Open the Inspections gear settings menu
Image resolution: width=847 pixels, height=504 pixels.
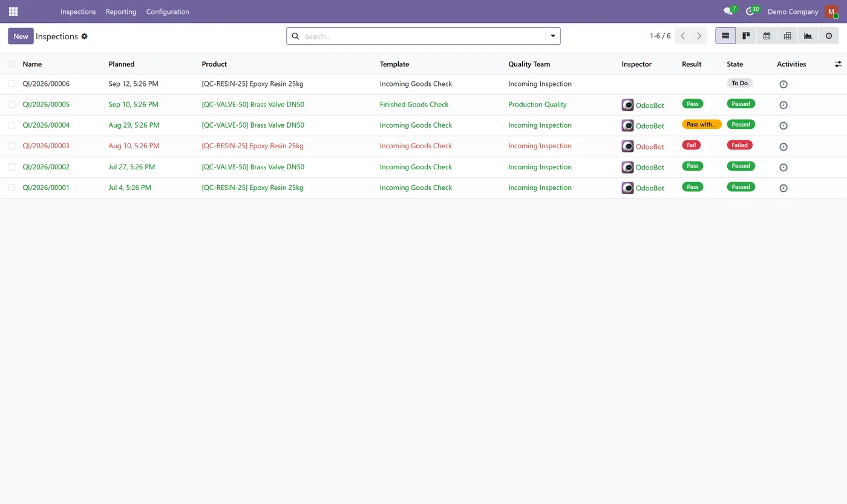(x=85, y=36)
